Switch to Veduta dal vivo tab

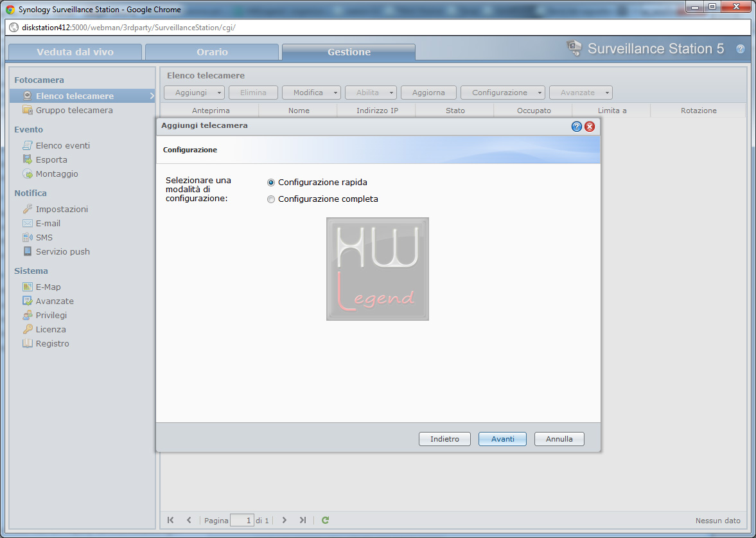coord(75,52)
